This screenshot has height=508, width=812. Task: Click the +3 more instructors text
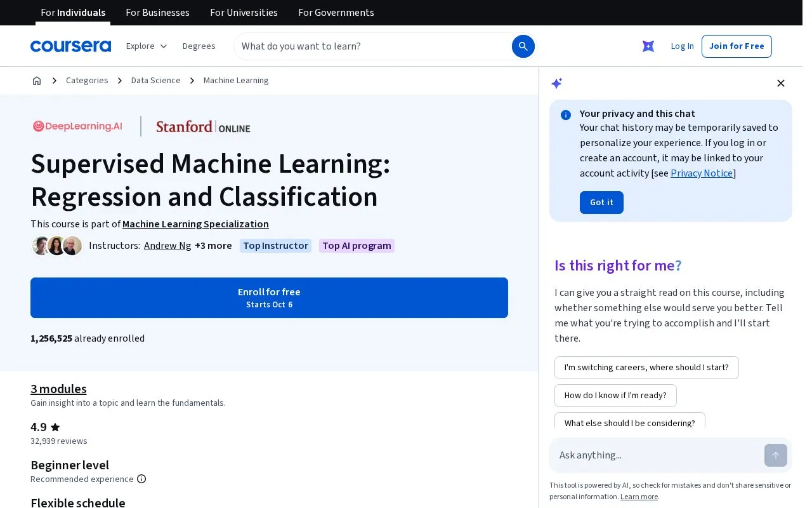[x=213, y=246]
